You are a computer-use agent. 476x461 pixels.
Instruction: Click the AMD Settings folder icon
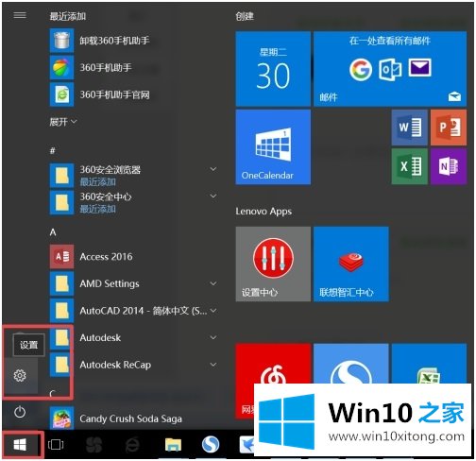[61, 283]
